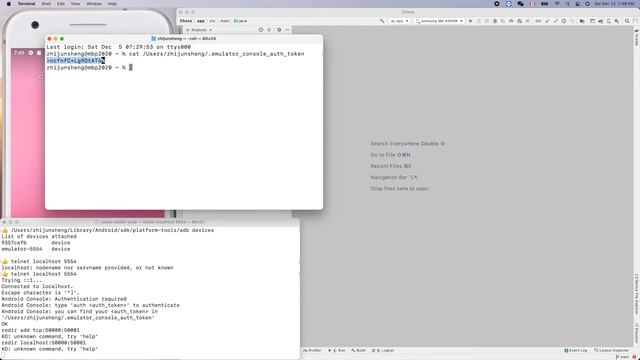This screenshot has height=360, width=640.
Task: Click the cat emulator_console_auth_token command line
Action: (x=175, y=53)
